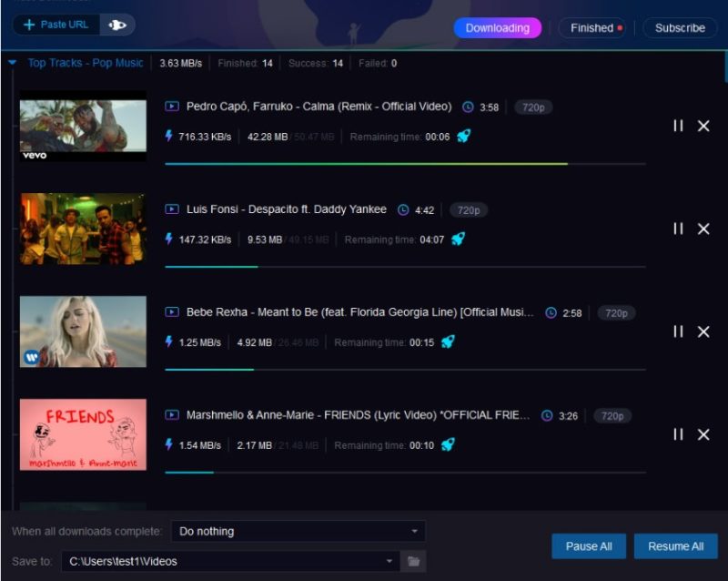Screen dimensions: 728x581
Task: Click the rocket boost icon on FRIENDS row
Action: tap(448, 444)
